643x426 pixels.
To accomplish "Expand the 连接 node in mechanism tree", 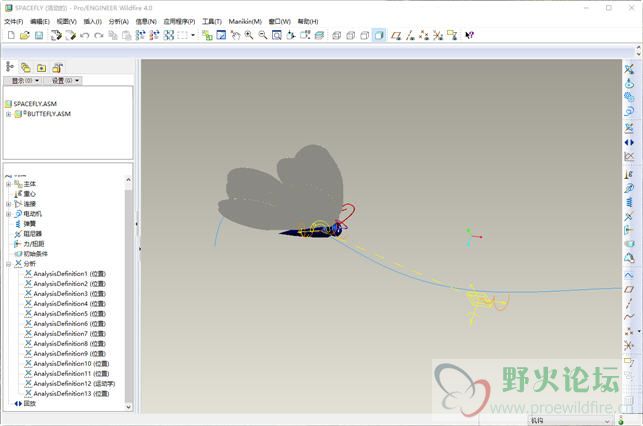I will [8, 204].
